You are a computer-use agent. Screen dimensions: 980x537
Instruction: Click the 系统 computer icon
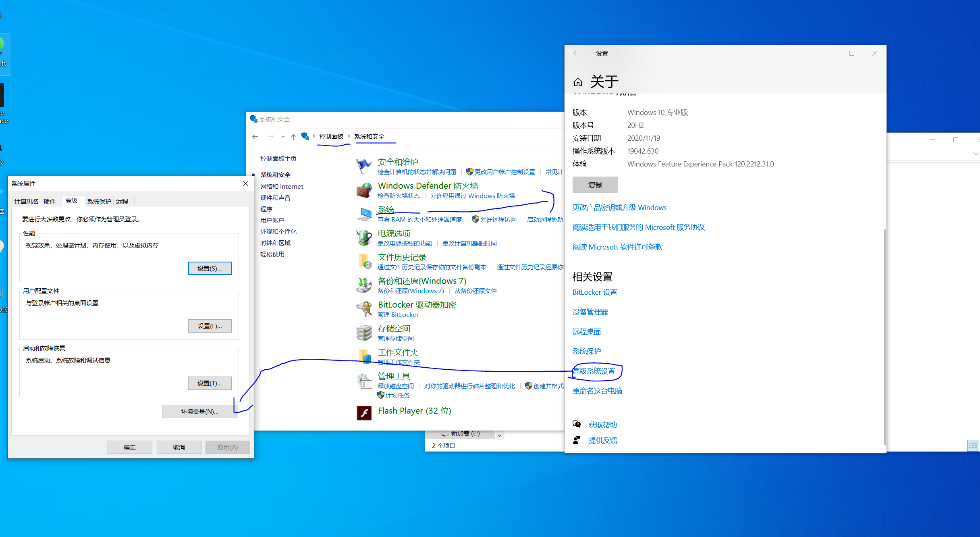[x=364, y=214]
